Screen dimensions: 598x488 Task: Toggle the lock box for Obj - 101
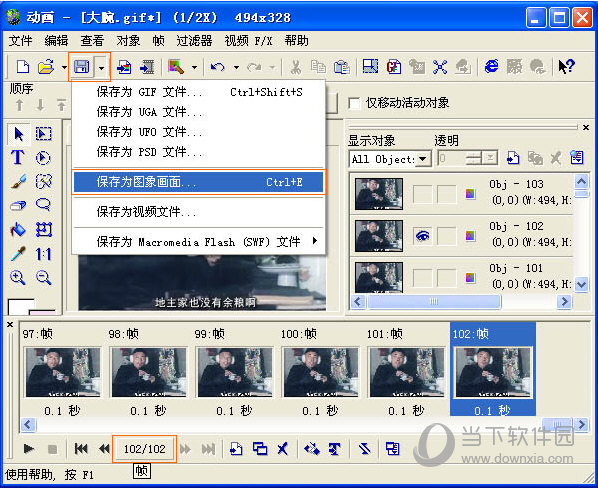click(446, 278)
